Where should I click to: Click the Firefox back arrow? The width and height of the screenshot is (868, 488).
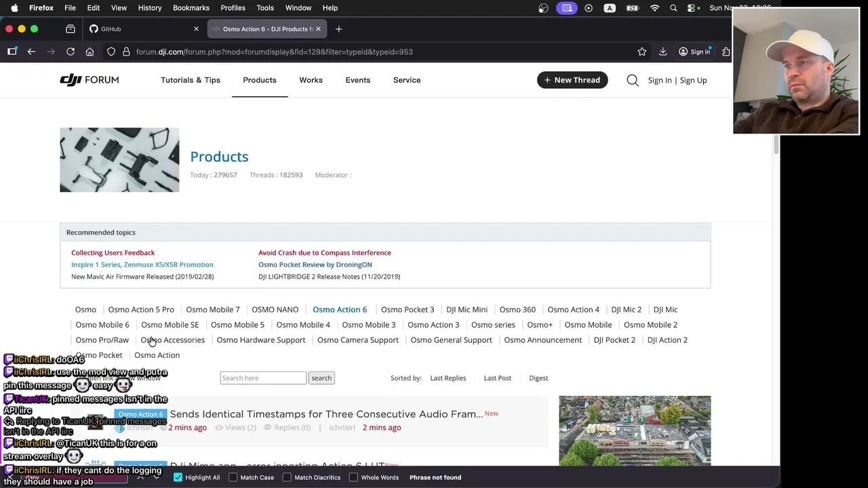click(x=31, y=52)
